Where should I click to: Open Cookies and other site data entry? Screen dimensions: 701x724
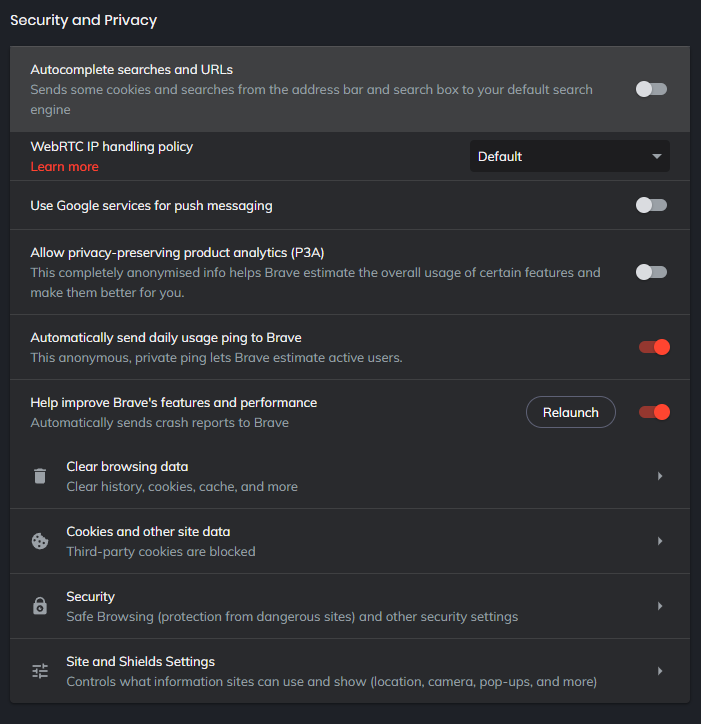[350, 541]
